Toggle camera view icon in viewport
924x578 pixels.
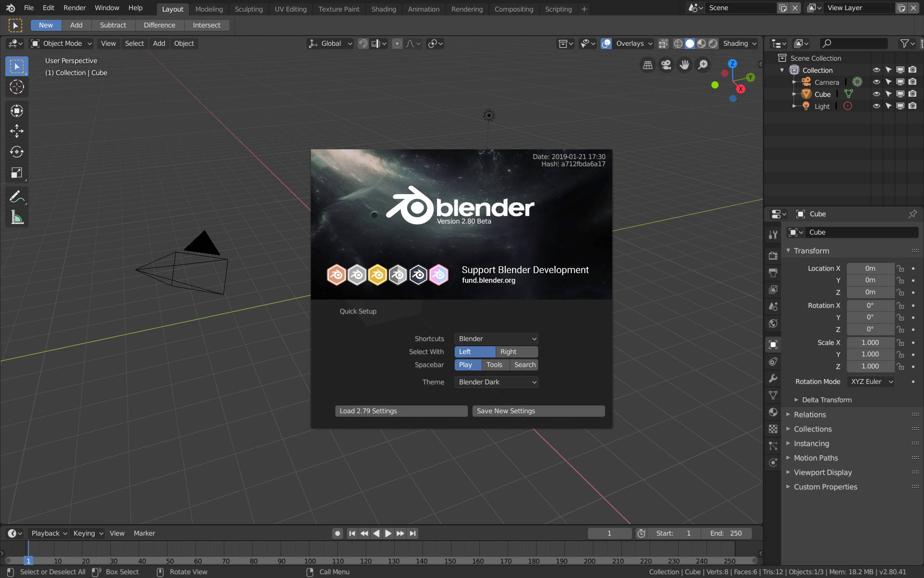pyautogui.click(x=666, y=65)
